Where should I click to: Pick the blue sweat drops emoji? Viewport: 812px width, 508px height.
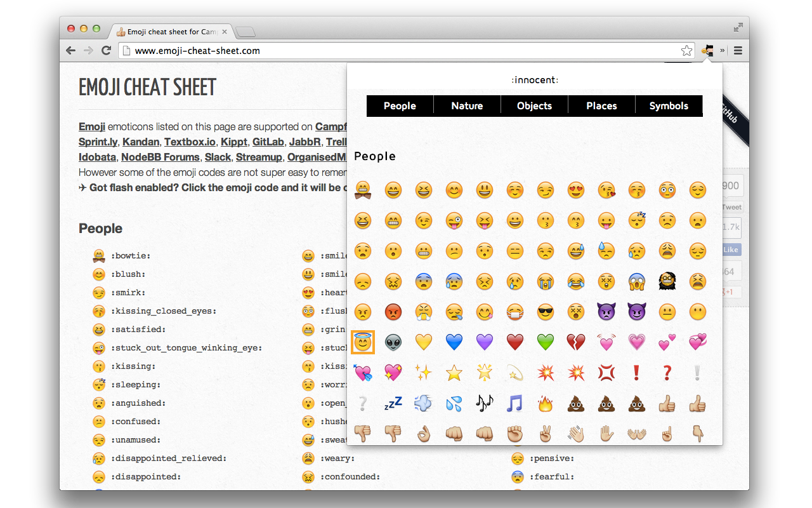point(454,403)
